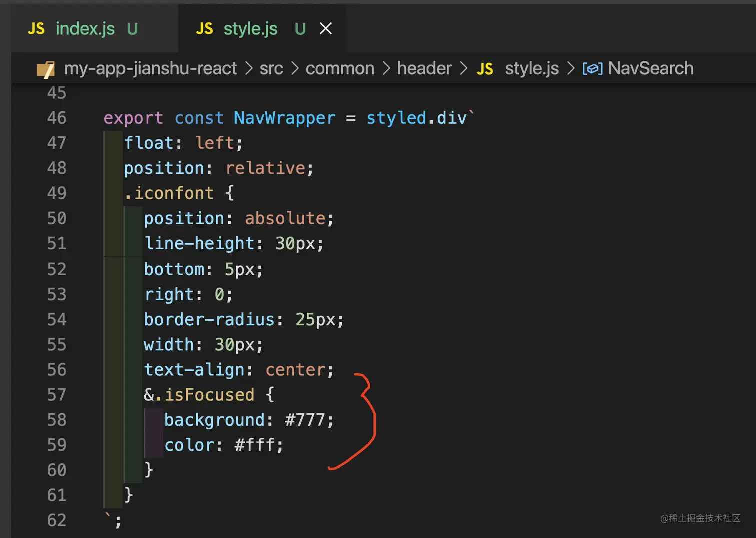The image size is (756, 538).
Task: Click the "right" property
Action: (169, 295)
